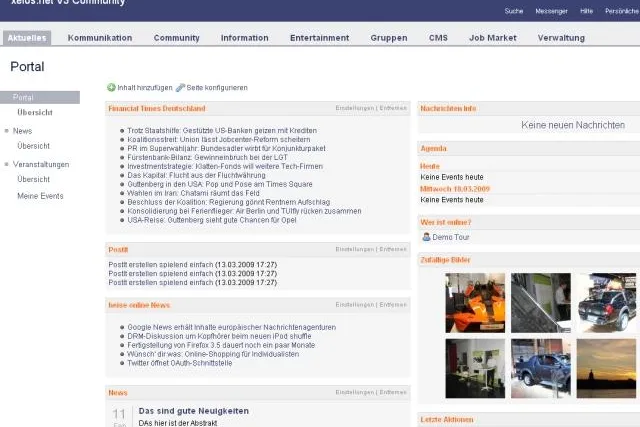Open the black pickup truck thumbnail
The height and width of the screenshot is (427, 640).
click(607, 303)
